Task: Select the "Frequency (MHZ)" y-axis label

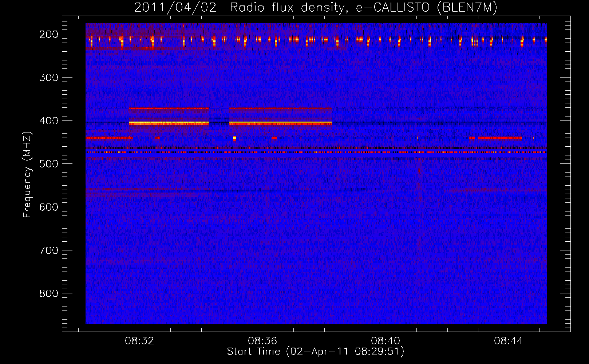Action: [x=27, y=174]
